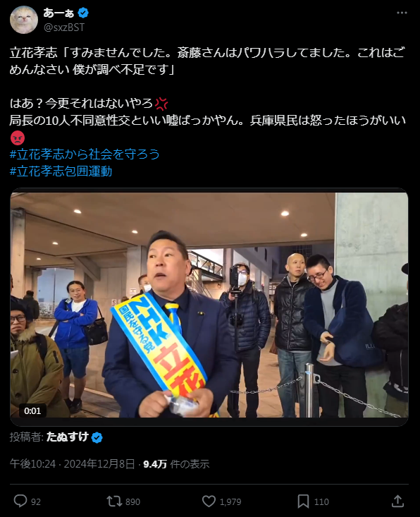The height and width of the screenshot is (517, 420).
Task: Open video poster たぬすけ profile
Action: tap(68, 437)
